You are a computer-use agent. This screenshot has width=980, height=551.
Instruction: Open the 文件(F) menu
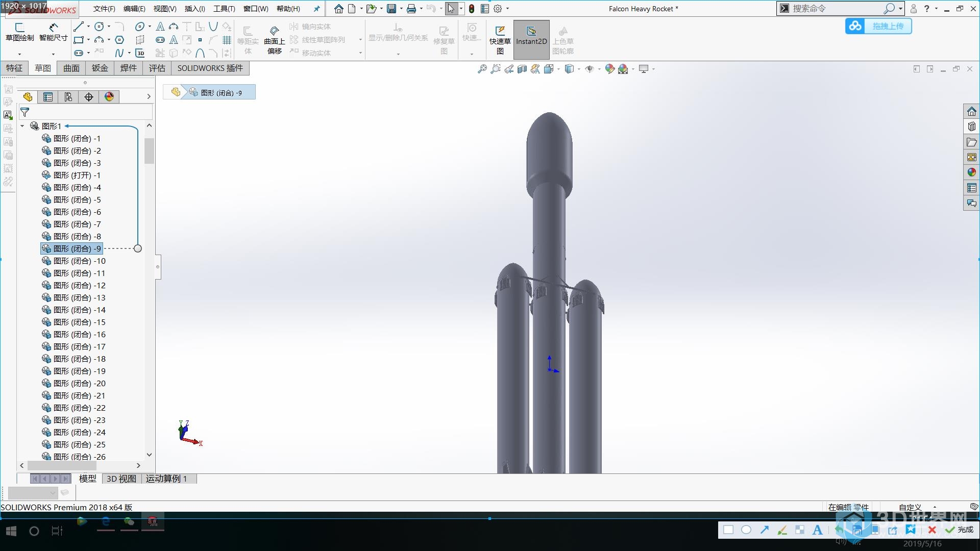tap(104, 9)
